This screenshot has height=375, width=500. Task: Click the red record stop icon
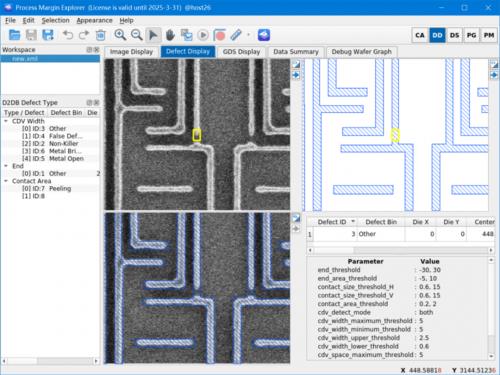220,35
